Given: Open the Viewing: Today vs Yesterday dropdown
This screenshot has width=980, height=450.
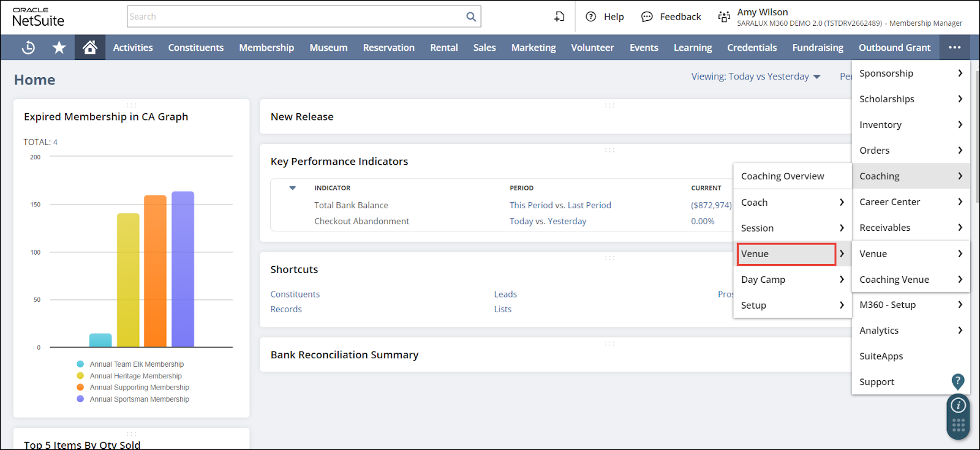Looking at the screenshot, I should click(x=755, y=77).
